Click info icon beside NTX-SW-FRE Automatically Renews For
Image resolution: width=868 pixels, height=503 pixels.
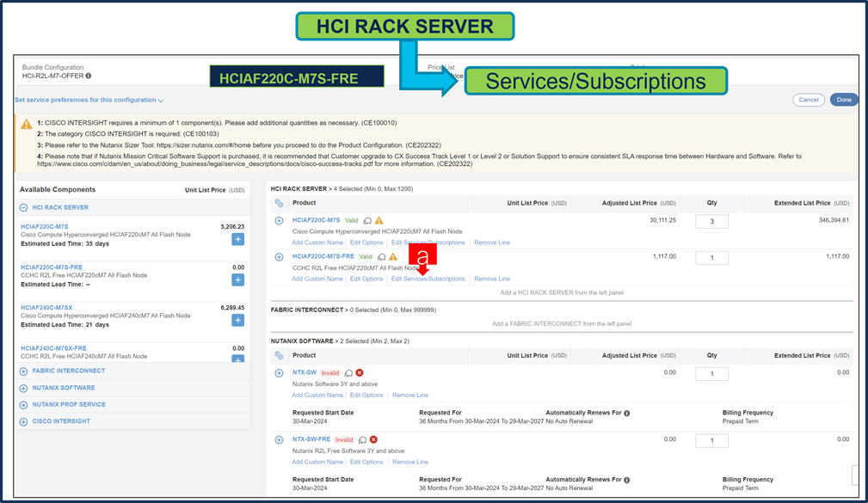tap(626, 481)
